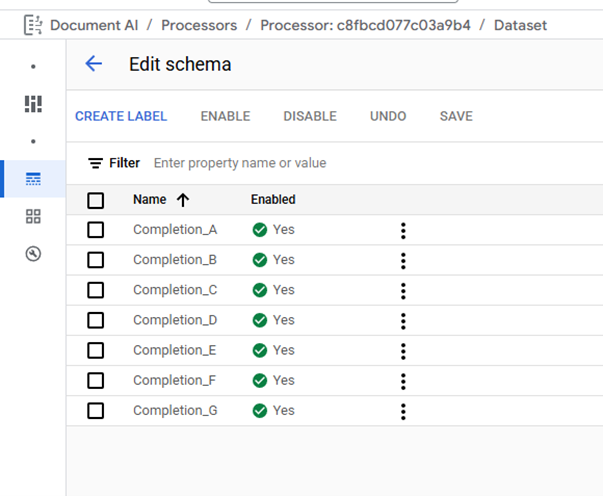Screen dimensions: 603x496
Task: Select the Completion_D row checkbox
Action: (96, 320)
